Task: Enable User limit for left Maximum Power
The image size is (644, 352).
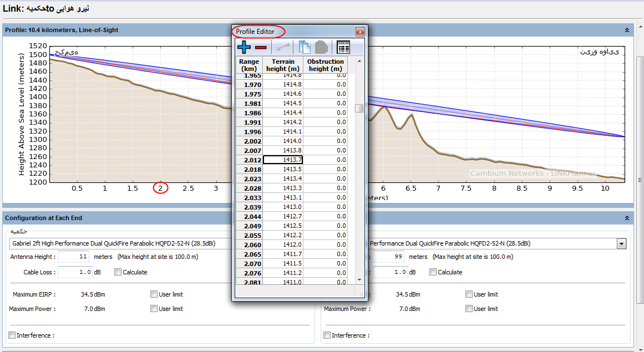Action: (x=154, y=309)
